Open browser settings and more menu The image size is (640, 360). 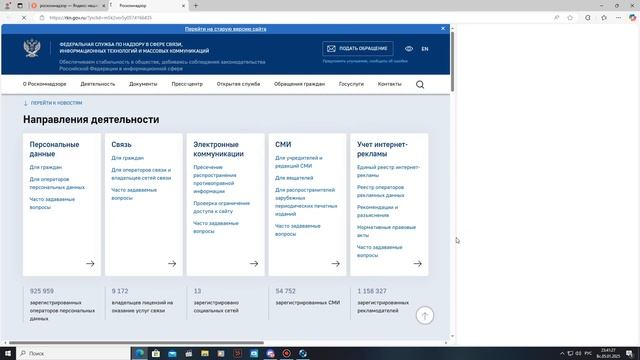(618, 18)
